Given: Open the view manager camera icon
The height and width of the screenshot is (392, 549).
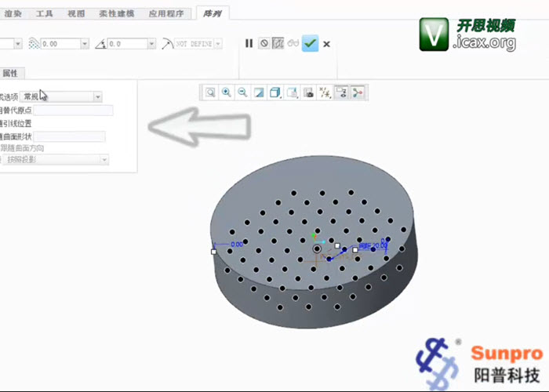Looking at the screenshot, I should 308,93.
